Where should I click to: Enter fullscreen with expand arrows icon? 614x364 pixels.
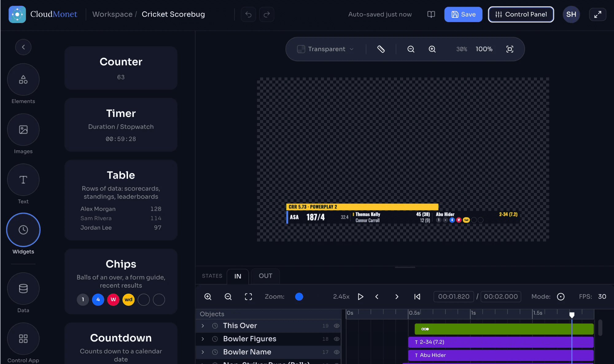tap(598, 14)
